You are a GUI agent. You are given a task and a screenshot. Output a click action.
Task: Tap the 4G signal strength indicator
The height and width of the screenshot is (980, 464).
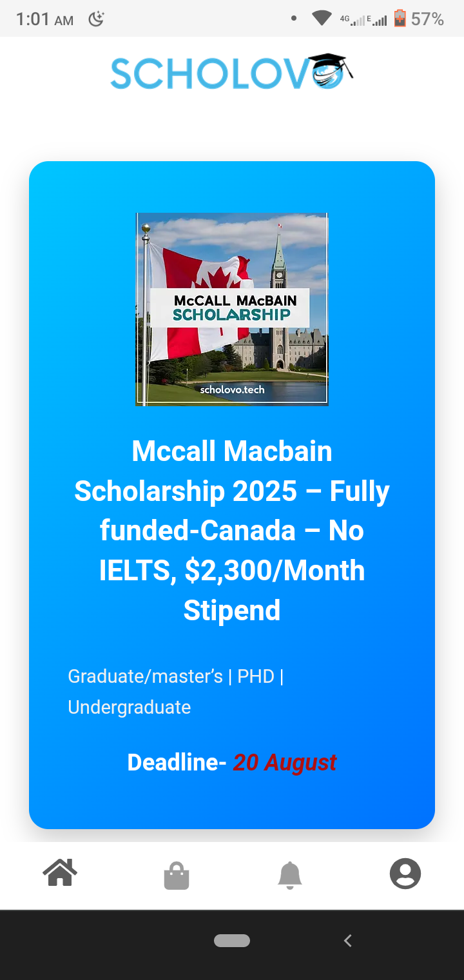[352, 20]
